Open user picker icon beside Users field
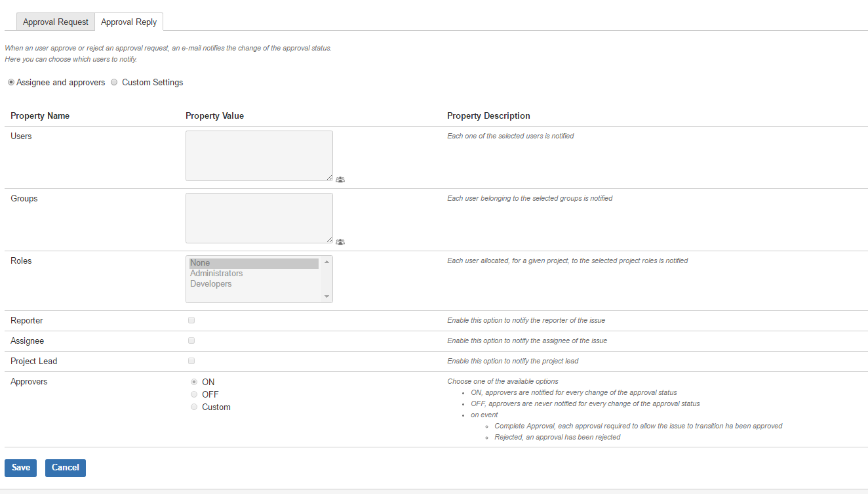The image size is (868, 494). coord(340,179)
